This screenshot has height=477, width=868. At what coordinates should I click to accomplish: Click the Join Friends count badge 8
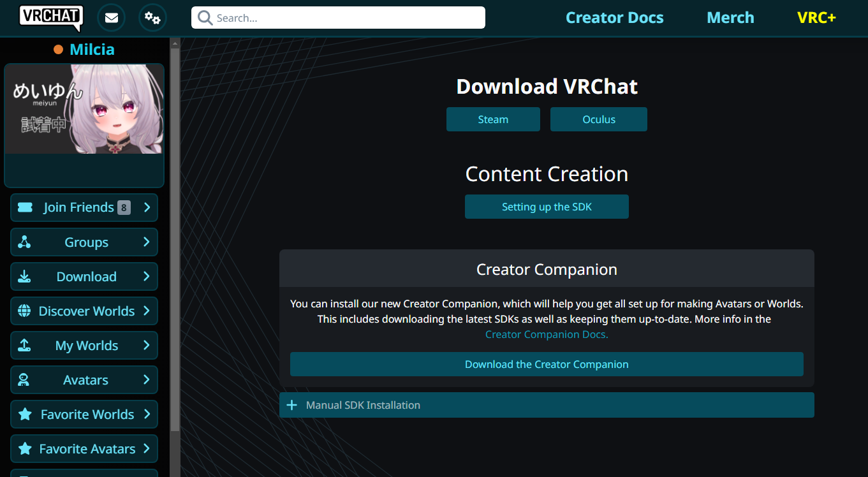124,207
